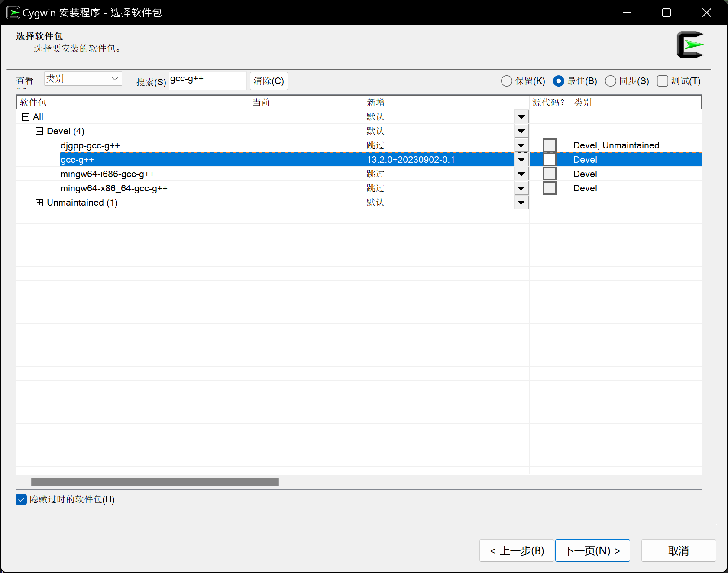Open version dropdown for mingw64-i686-gcc-g++

521,174
